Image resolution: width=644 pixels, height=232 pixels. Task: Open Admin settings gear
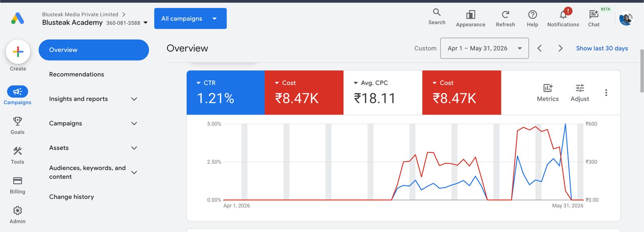pyautogui.click(x=17, y=215)
